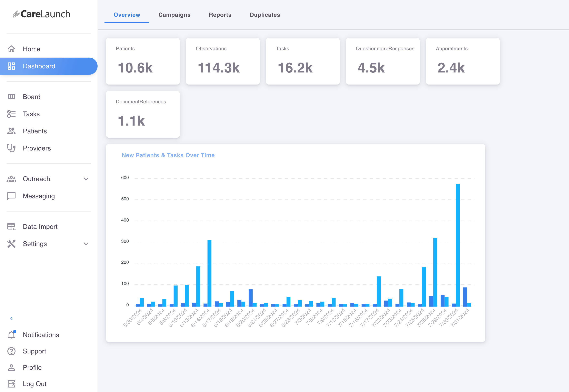The image size is (569, 392).
Task: Go to Home in the sidebar
Action: [49, 49]
